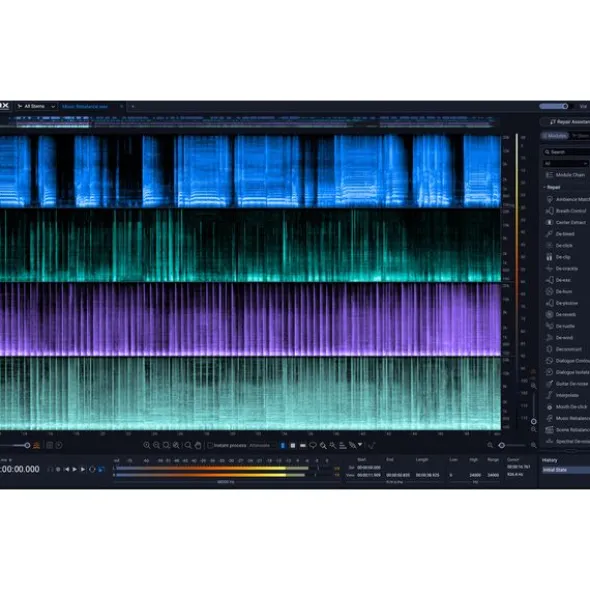Click the 00:00:00.000 time display
The width and height of the screenshot is (590, 591).
coord(20,469)
